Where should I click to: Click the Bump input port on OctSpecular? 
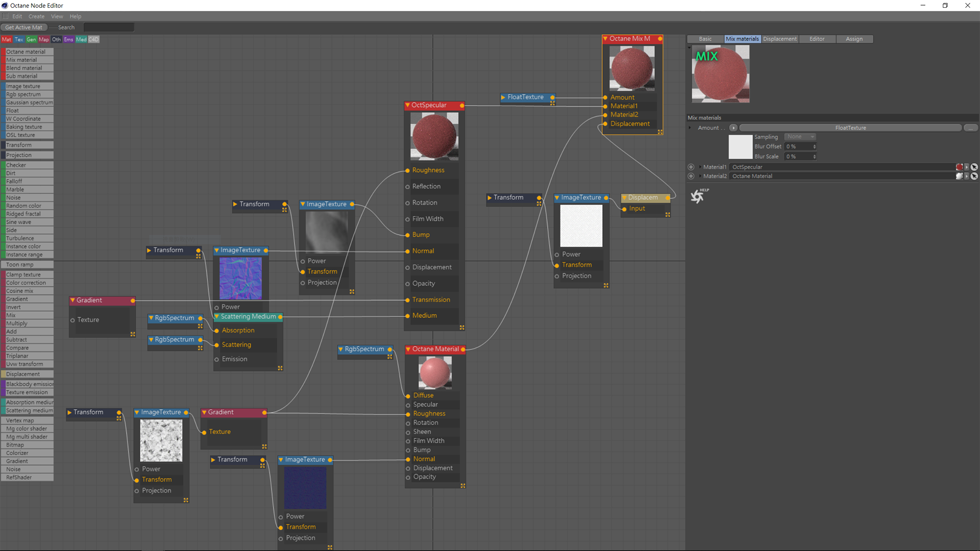407,235
